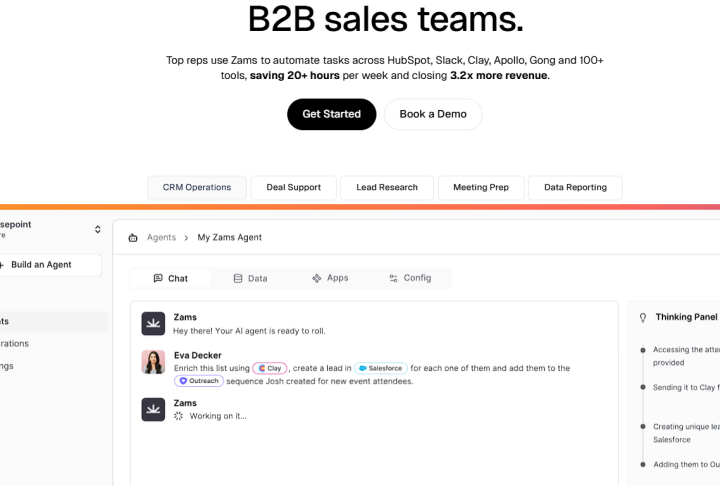Click the Thinking Panel lightbulb icon

pyautogui.click(x=642, y=317)
